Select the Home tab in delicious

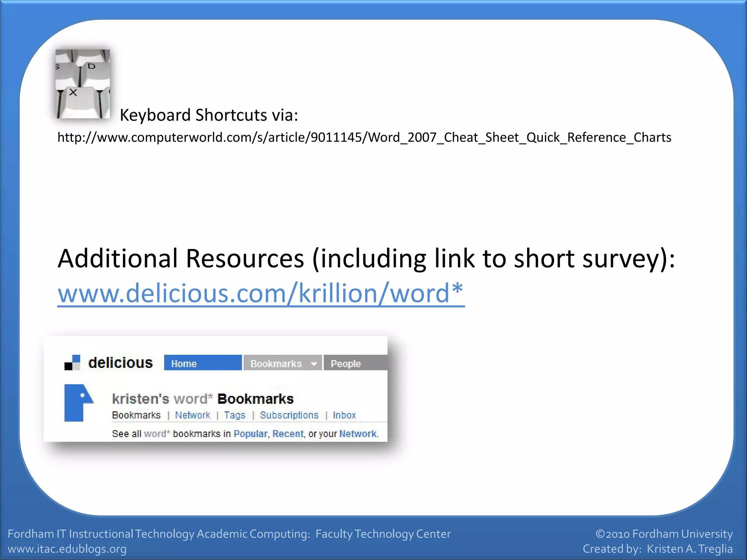[202, 363]
